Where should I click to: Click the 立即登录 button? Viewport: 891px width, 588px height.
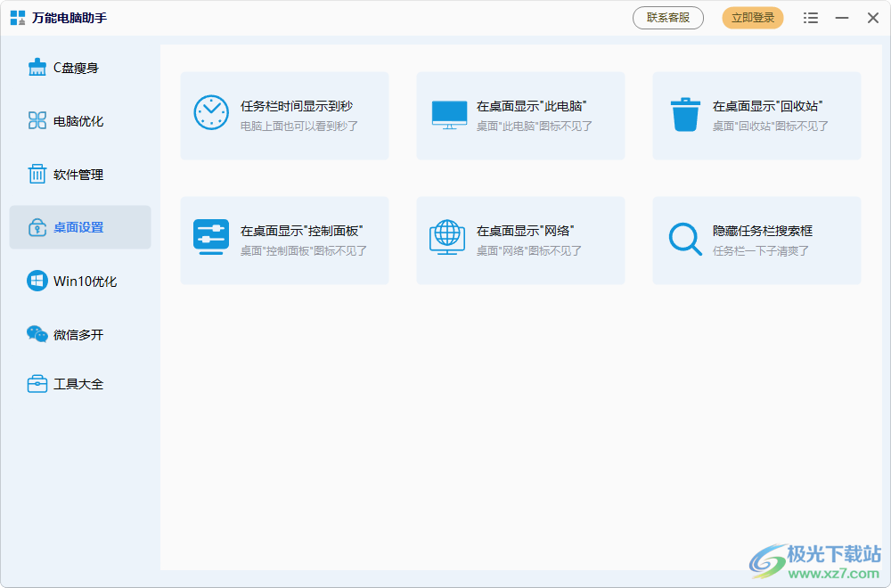tap(752, 17)
